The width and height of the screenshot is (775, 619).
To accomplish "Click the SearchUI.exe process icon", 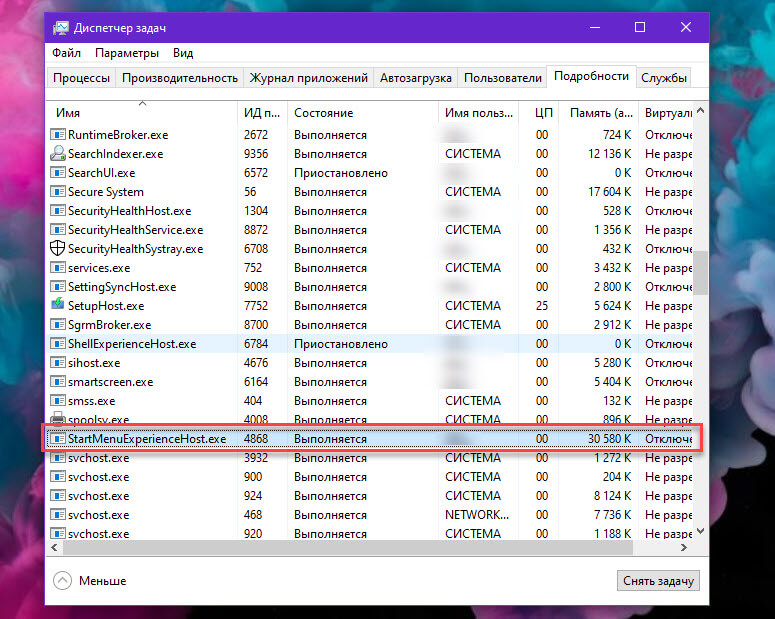I will (x=58, y=173).
